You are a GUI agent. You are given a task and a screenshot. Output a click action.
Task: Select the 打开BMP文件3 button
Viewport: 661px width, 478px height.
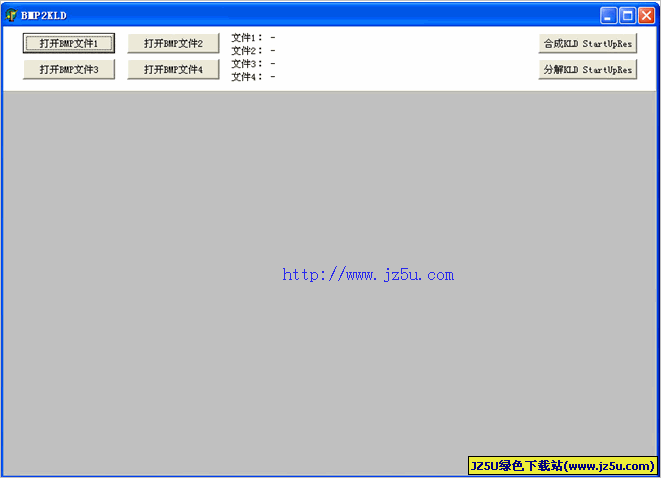tap(69, 70)
